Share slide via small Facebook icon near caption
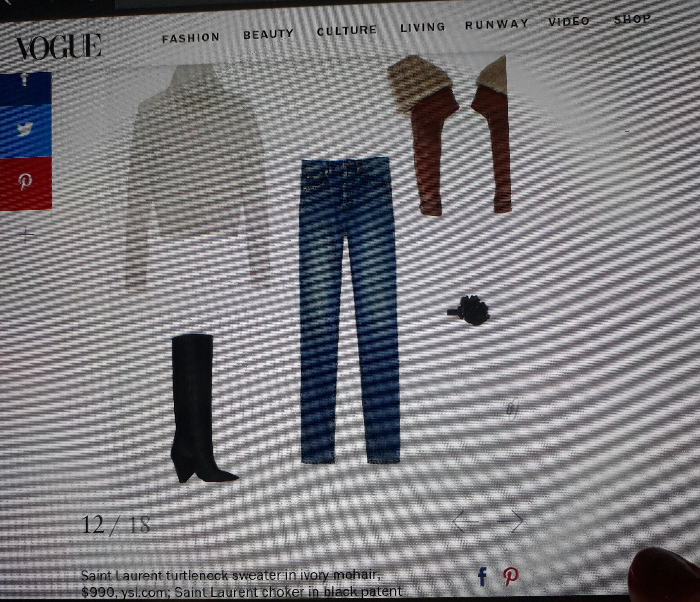 [483, 576]
